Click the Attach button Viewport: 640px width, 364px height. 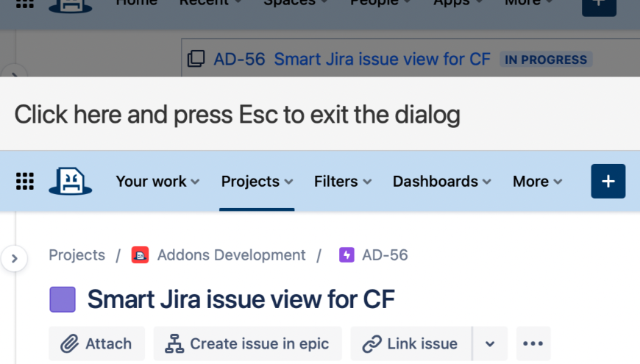[96, 343]
